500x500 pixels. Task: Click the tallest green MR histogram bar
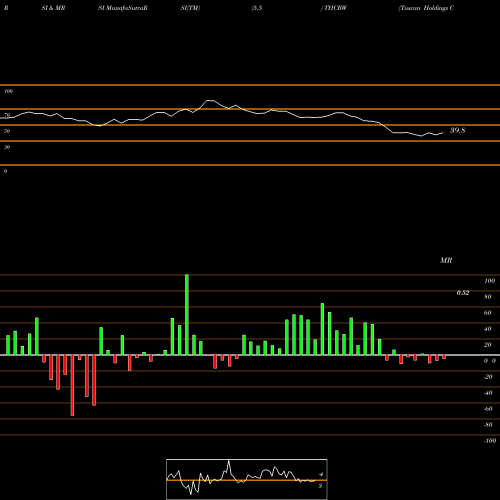pyautogui.click(x=187, y=315)
